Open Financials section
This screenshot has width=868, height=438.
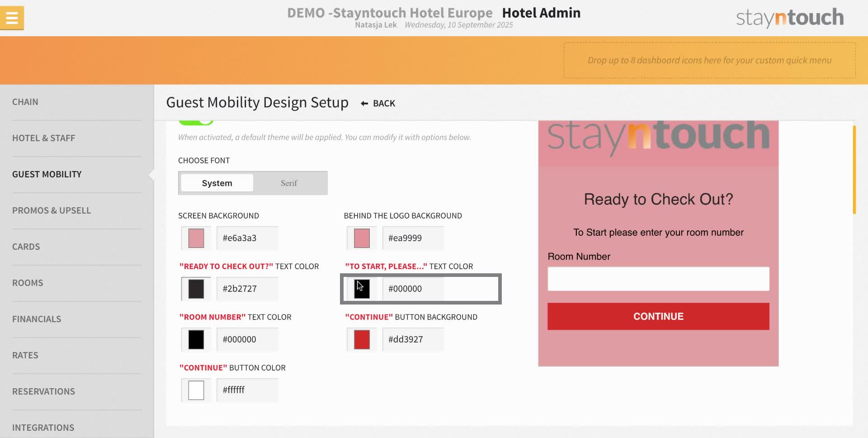[37, 319]
